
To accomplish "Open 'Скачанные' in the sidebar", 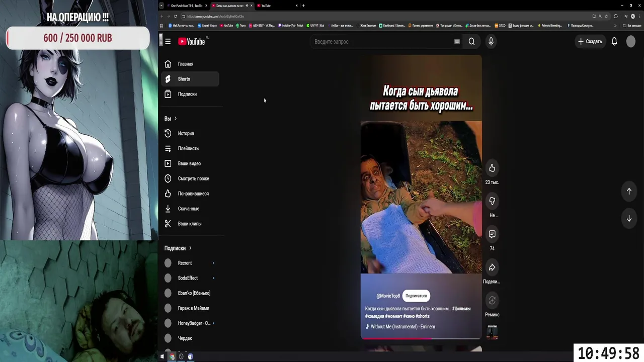I will coord(190,209).
